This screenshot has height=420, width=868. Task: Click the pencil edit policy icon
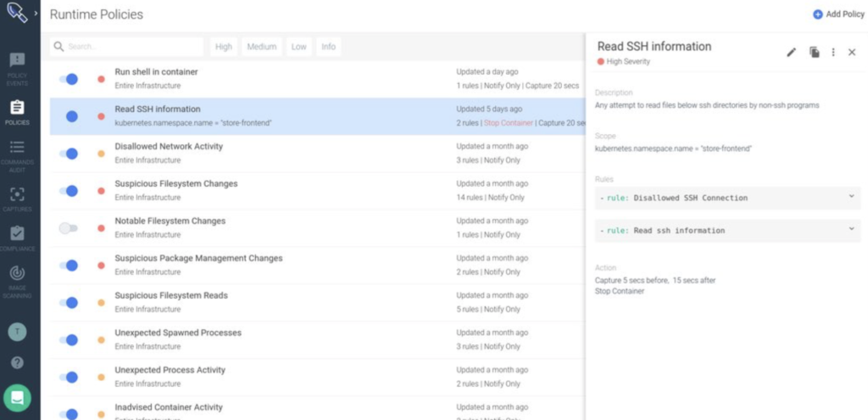(792, 53)
